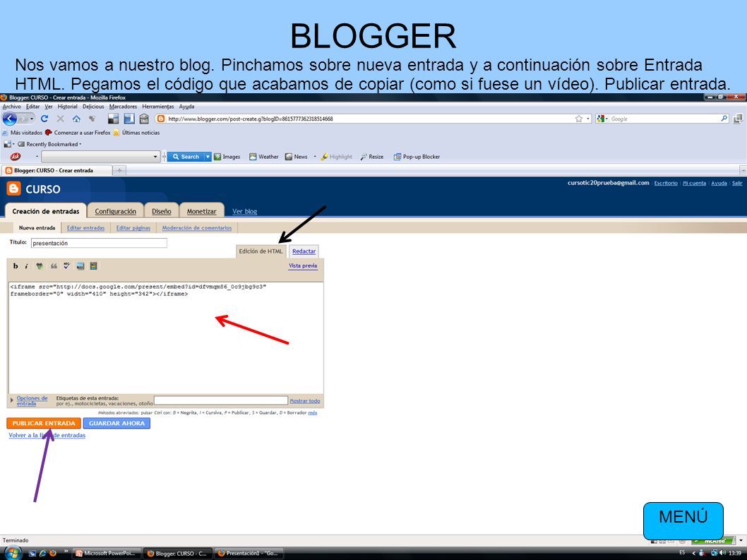This screenshot has height=560, width=747.
Task: Open the Editar menu
Action: [33, 107]
